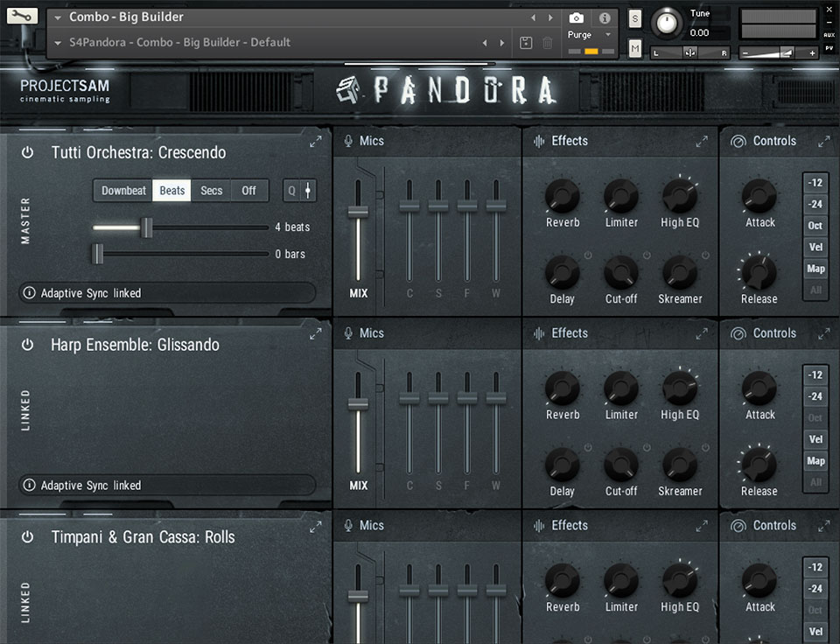Screen dimensions: 840x644
Task: Click the ProjectSAM cinematic sampling logo
Action: pyautogui.click(x=65, y=90)
